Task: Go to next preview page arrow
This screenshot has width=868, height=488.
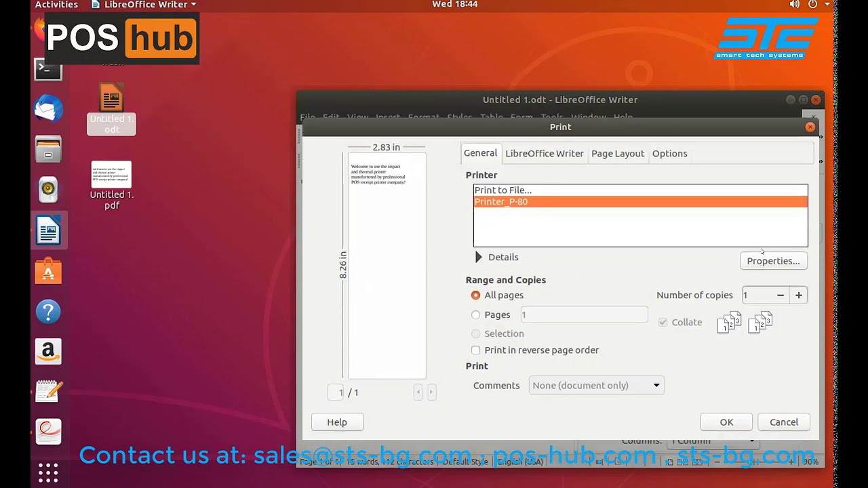Action: [x=431, y=392]
